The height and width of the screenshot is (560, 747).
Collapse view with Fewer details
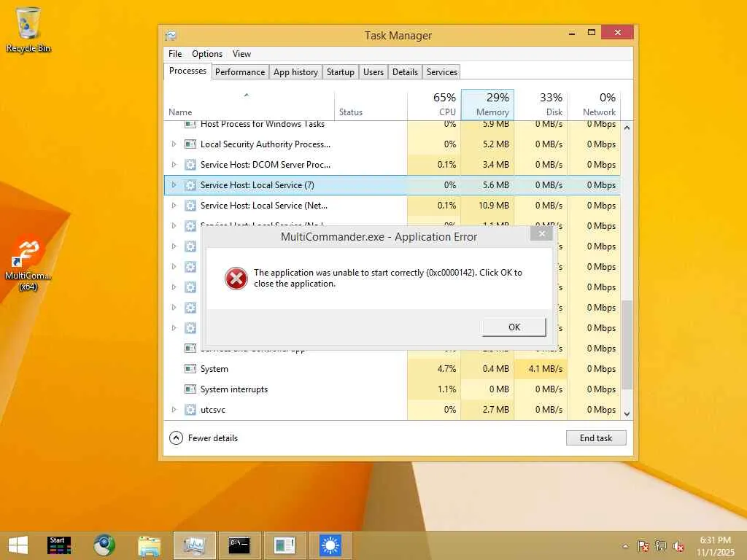tap(204, 438)
